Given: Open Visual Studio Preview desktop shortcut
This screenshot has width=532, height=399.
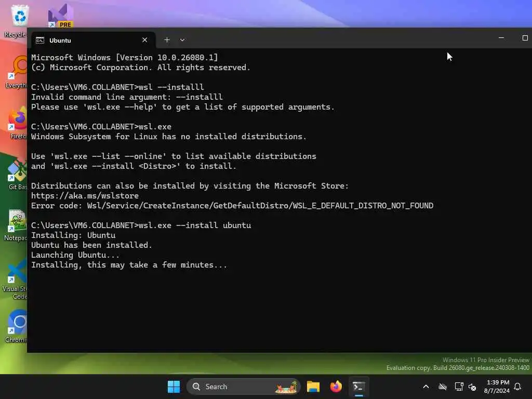Looking at the screenshot, I should click(x=61, y=16).
